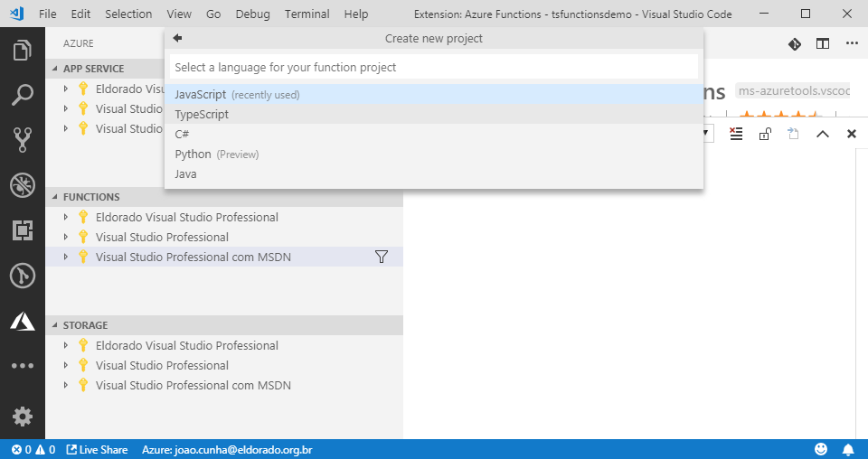The image size is (868, 459).
Task: Expand Eldorado subscription under App Service
Action: point(66,89)
